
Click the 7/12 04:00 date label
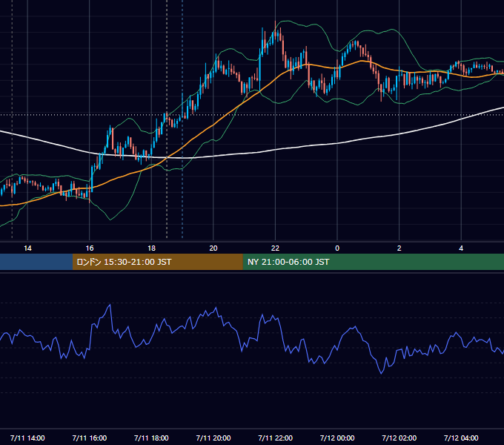(461, 438)
